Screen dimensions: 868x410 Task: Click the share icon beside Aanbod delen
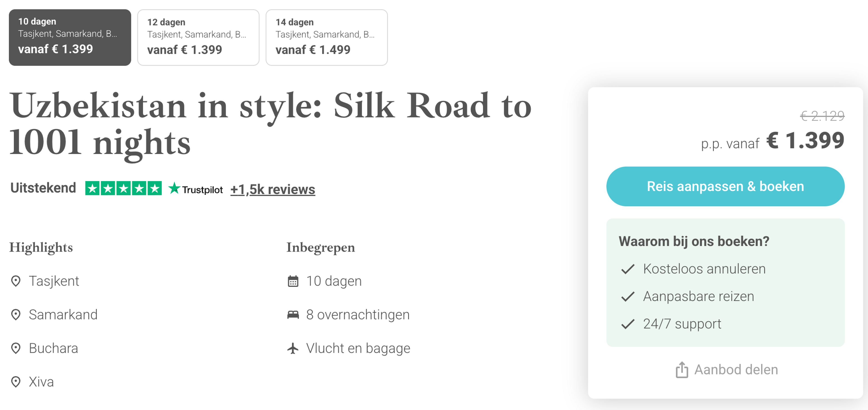click(682, 370)
